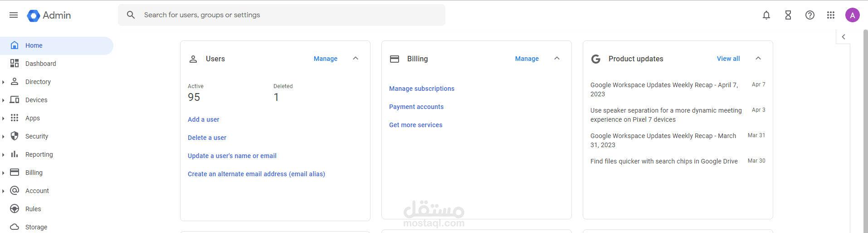Click the help question mark icon
This screenshot has height=233, width=868.
coord(810,15)
